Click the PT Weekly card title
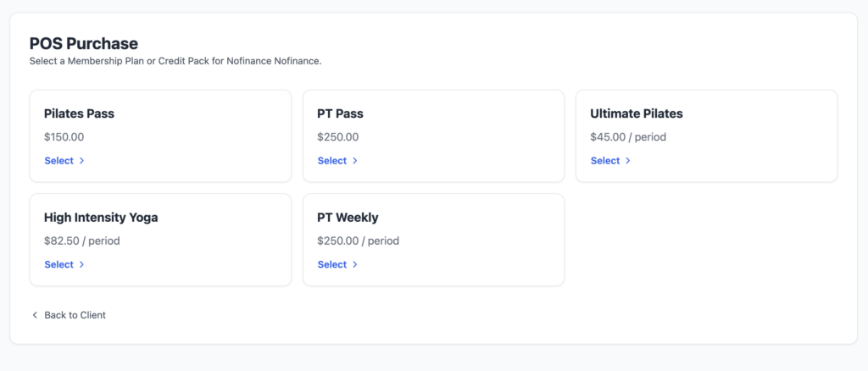 348,218
